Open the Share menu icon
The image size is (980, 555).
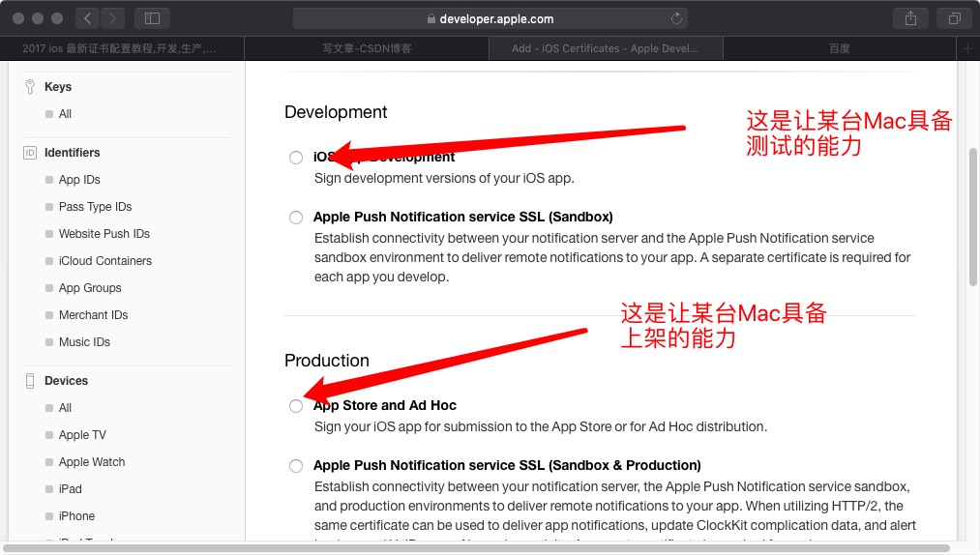[910, 18]
